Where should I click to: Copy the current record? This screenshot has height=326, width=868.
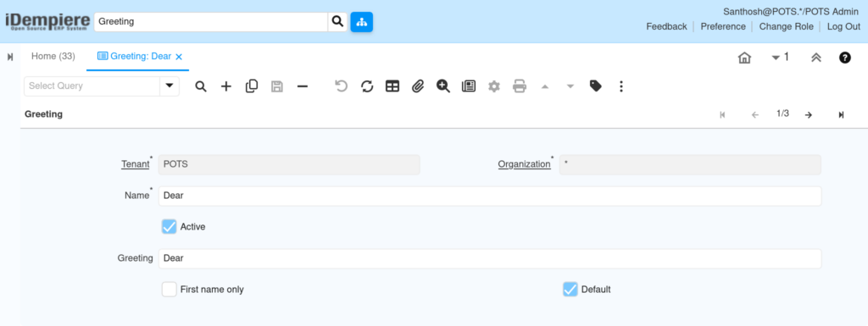tap(251, 86)
